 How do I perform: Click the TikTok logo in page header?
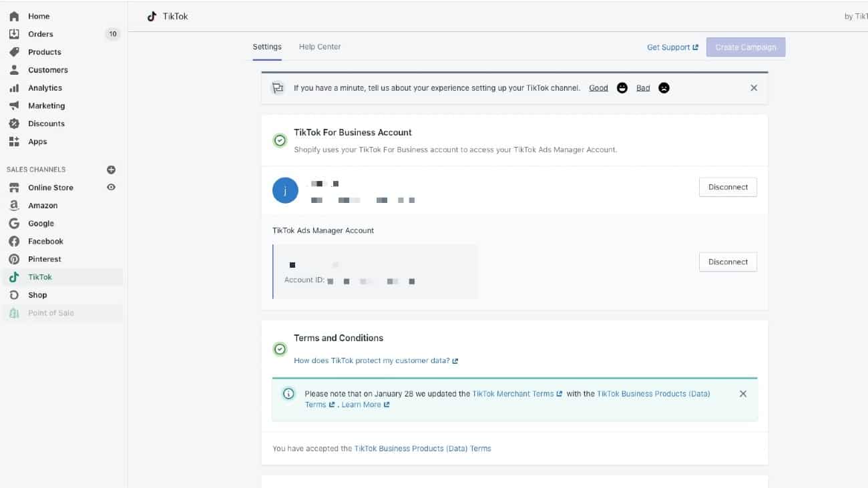pyautogui.click(x=152, y=16)
